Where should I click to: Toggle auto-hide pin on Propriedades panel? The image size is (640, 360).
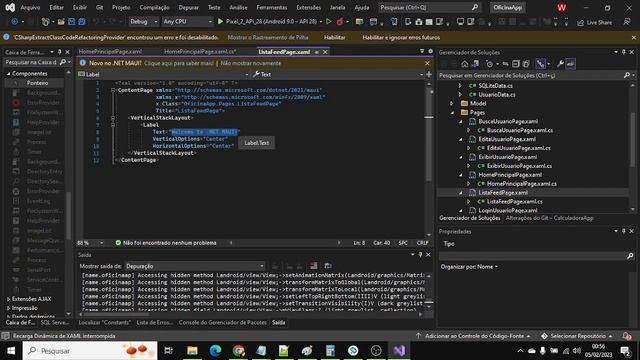(624, 231)
